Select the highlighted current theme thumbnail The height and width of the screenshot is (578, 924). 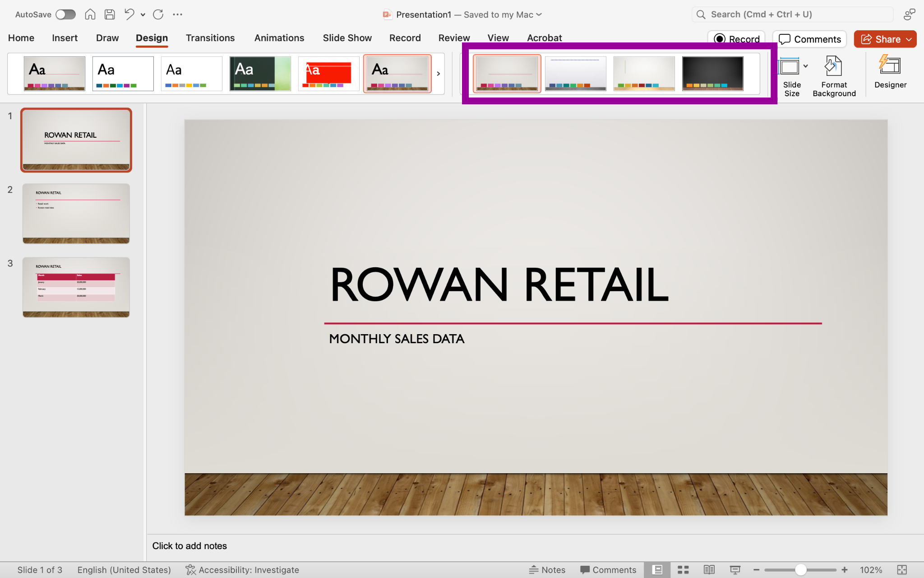[397, 74]
